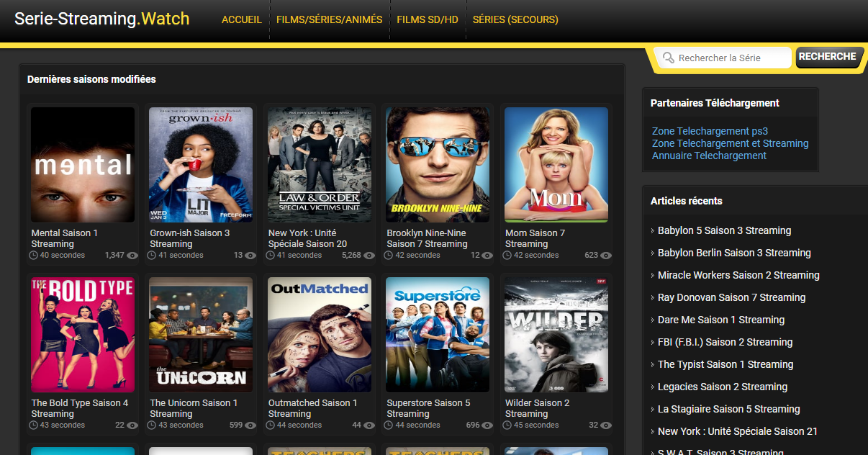Click The Bold Type Saison 4 Streaming title
The image size is (868, 455).
80,408
